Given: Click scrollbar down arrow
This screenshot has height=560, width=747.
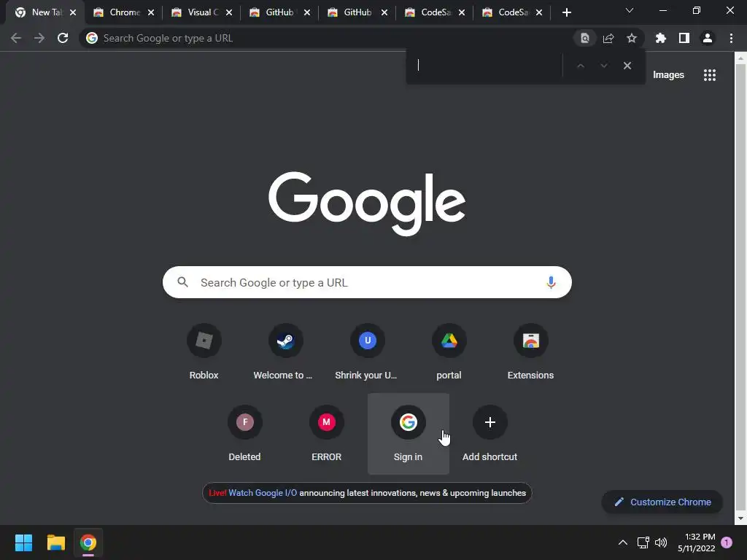Looking at the screenshot, I should (x=740, y=518).
